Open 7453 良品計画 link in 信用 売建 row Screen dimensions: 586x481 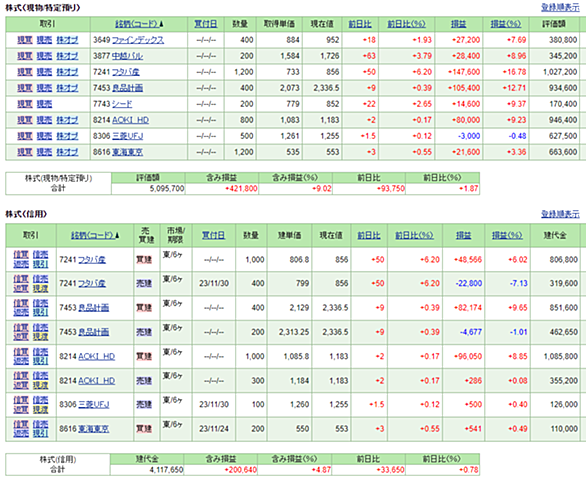93,332
